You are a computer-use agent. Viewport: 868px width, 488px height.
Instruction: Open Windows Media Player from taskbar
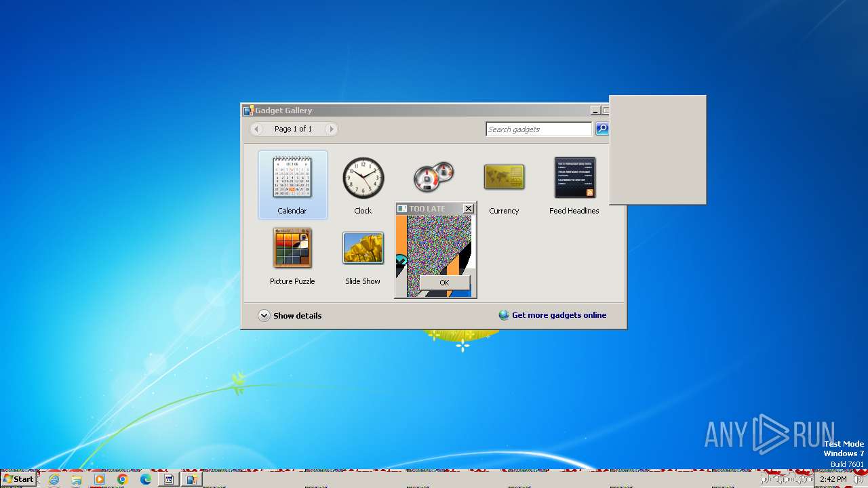point(100,479)
